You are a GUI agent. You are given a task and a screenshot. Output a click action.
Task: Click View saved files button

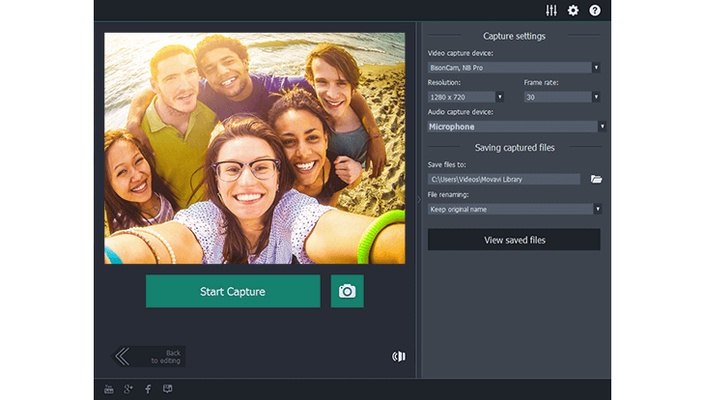tap(514, 240)
